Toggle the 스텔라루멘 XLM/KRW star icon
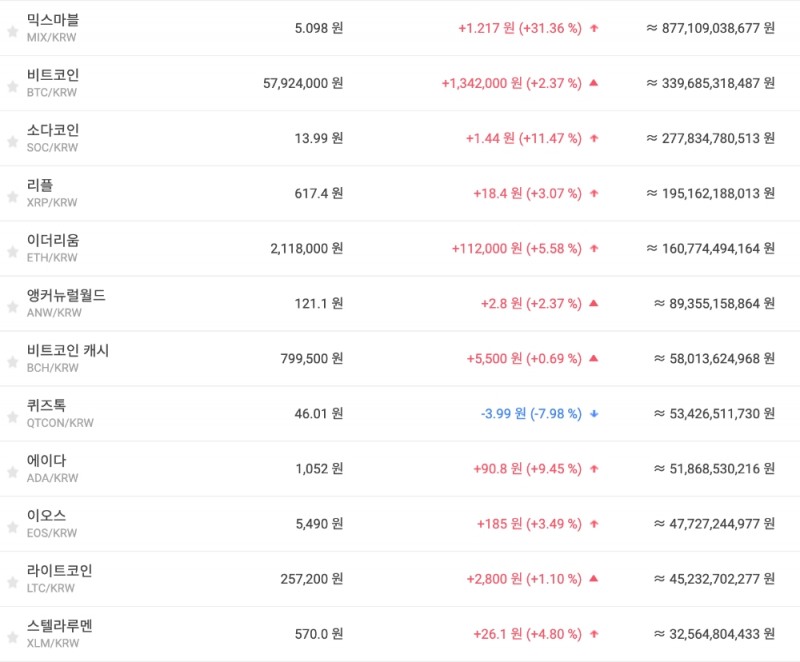800x662 pixels. (13, 638)
